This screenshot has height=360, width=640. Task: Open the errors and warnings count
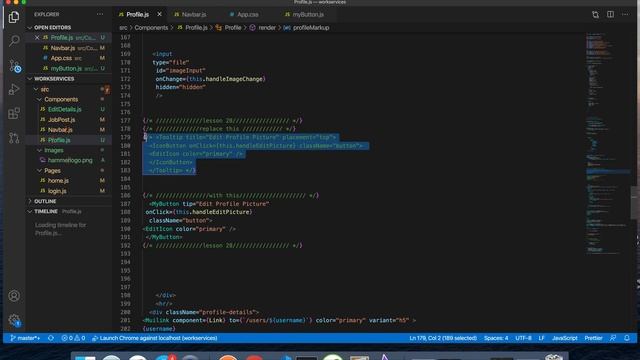[73, 338]
